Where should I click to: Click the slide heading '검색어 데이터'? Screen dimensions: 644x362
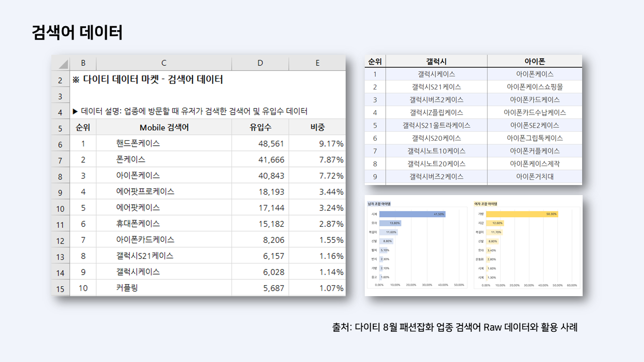click(x=77, y=33)
